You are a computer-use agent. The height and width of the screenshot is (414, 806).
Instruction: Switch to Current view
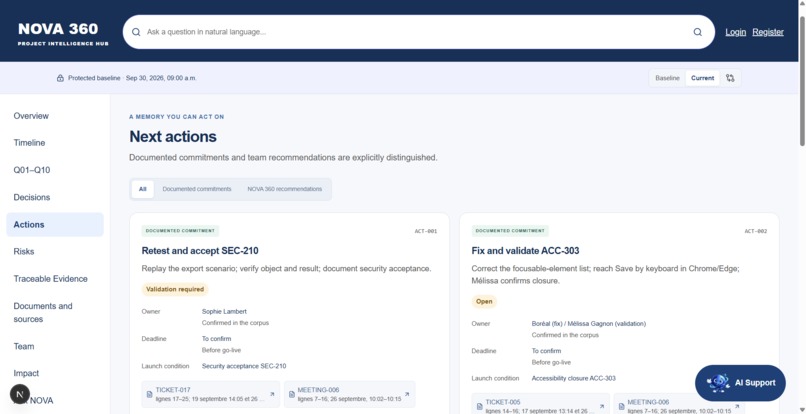coord(702,78)
